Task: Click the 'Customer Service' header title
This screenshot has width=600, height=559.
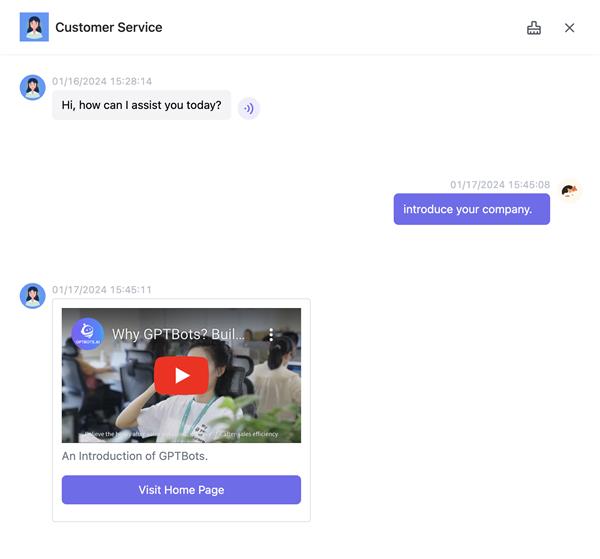Action: [109, 28]
